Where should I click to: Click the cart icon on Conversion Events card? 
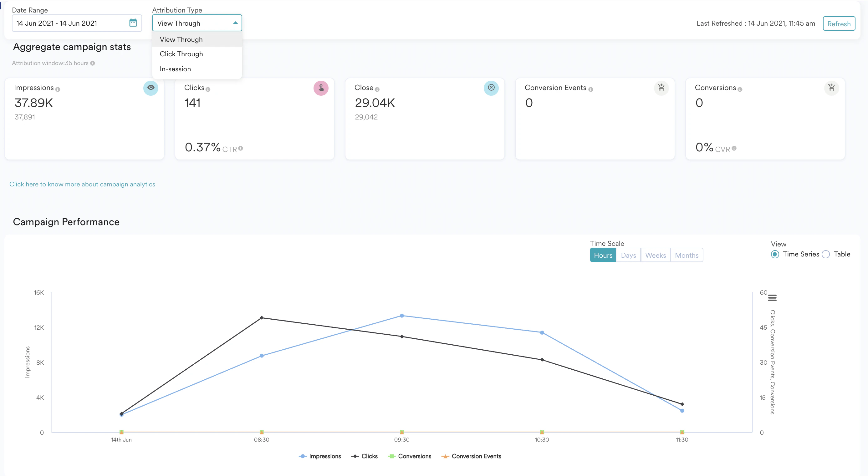coord(661,88)
